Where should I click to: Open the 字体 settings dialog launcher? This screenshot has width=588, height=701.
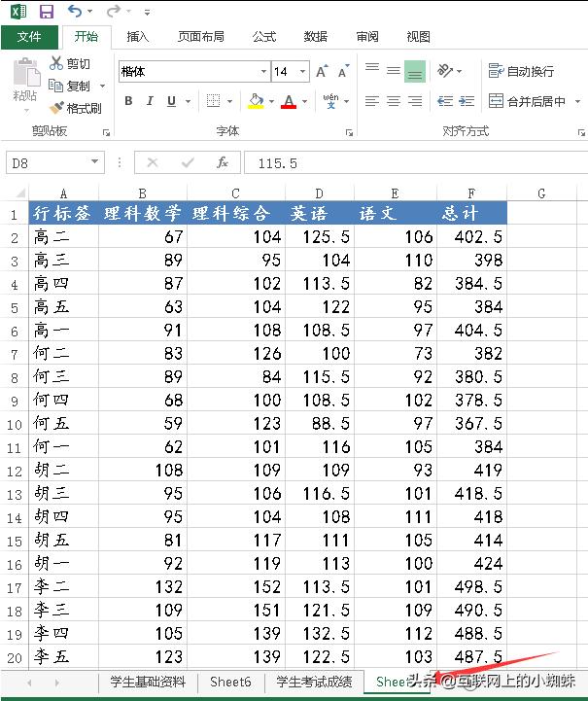tap(349, 132)
